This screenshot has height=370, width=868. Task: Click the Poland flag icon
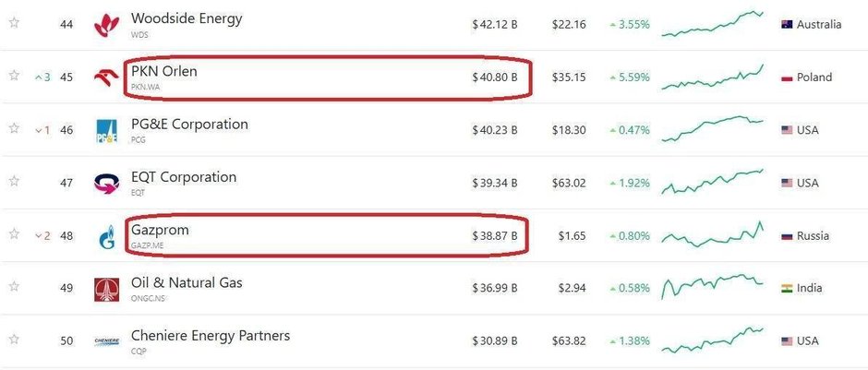[788, 78]
